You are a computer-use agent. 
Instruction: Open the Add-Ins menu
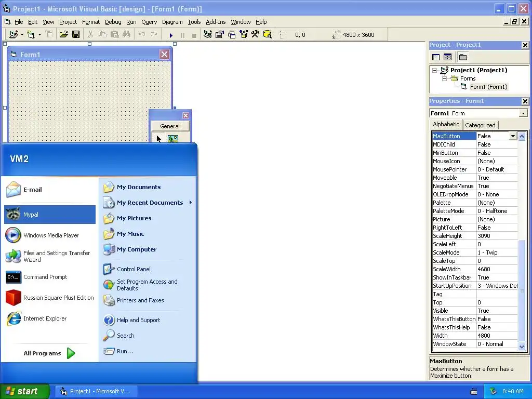[x=216, y=22]
